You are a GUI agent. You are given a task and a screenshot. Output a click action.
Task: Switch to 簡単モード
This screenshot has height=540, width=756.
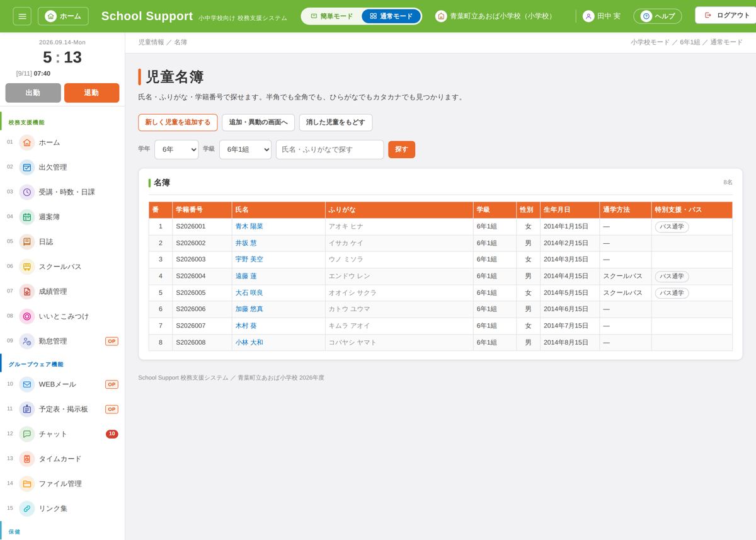click(332, 16)
